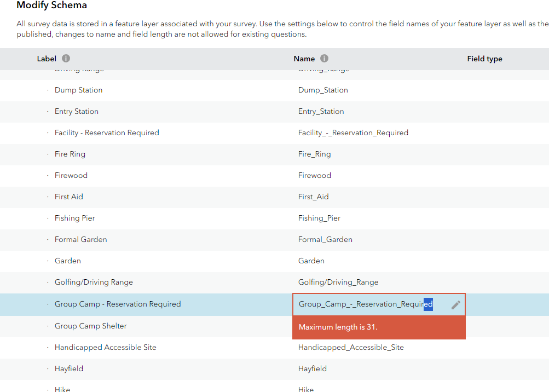Viewport: 549px width, 392px height.
Task: Select the Fishing Pier label
Action: pos(74,217)
